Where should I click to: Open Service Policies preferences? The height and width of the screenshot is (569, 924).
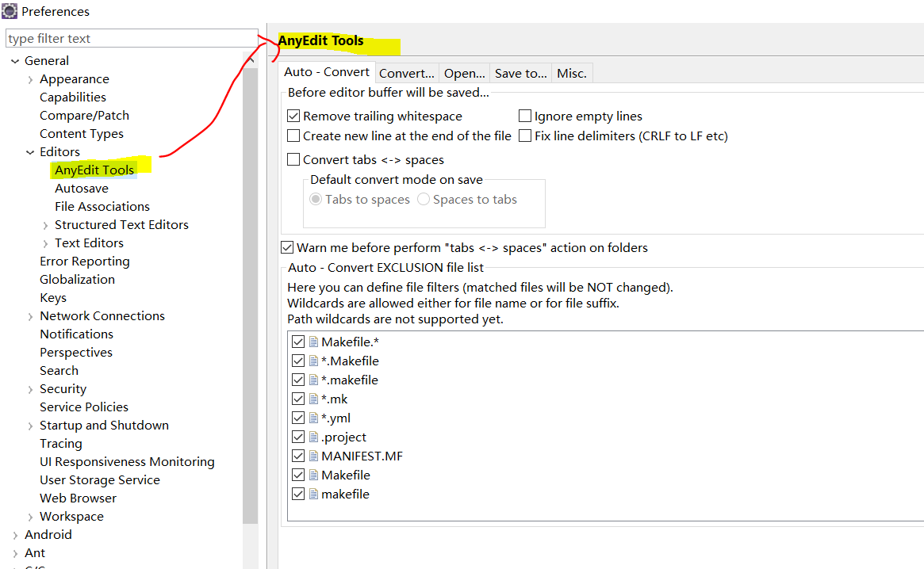point(84,407)
